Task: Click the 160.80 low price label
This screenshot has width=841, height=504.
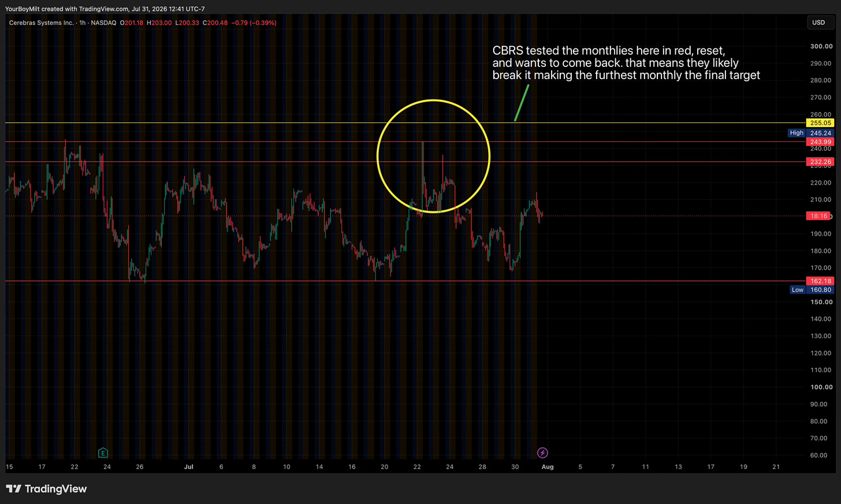Action: point(820,290)
